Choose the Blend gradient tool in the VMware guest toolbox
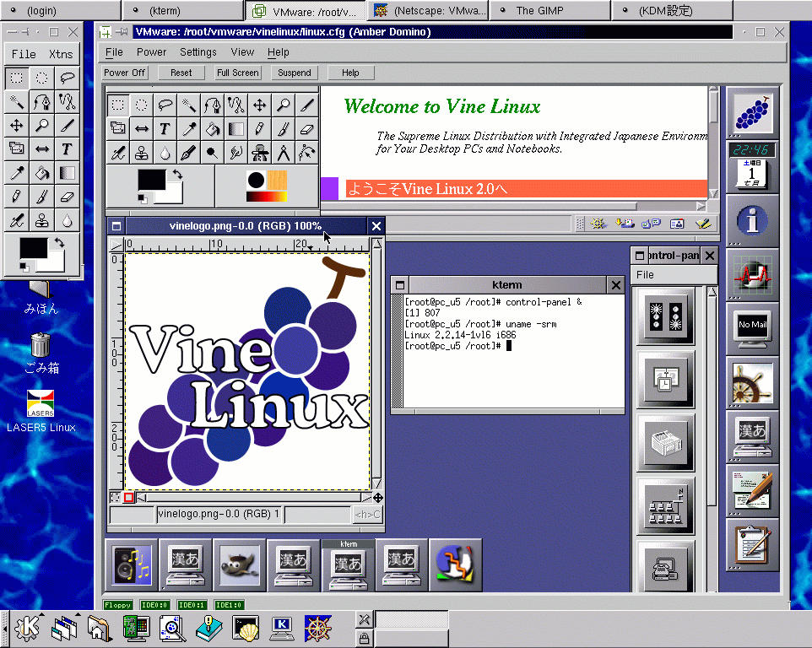812x648 pixels. tap(236, 129)
